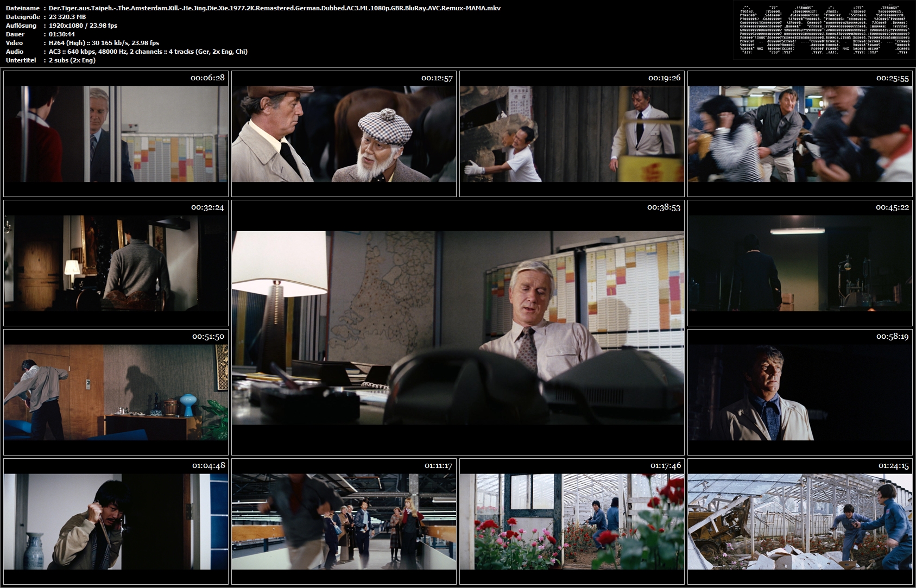Open the thumbnail at 00:51:50
This screenshot has height=588, width=916.
[x=116, y=392]
